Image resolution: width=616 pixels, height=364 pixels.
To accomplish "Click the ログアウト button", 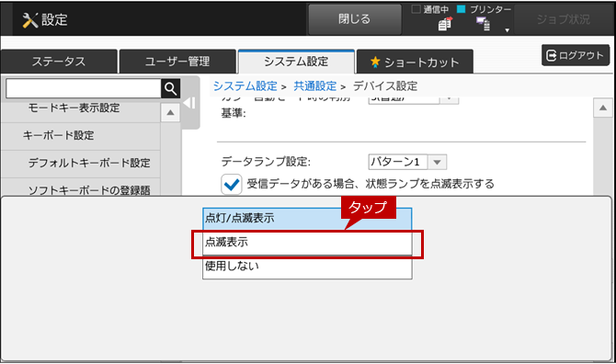I will (576, 55).
